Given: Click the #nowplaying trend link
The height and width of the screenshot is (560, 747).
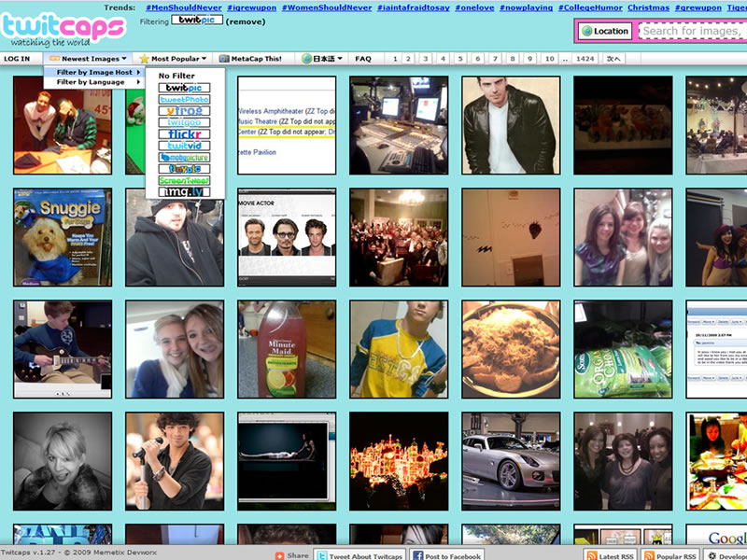Looking at the screenshot, I should click(526, 7).
